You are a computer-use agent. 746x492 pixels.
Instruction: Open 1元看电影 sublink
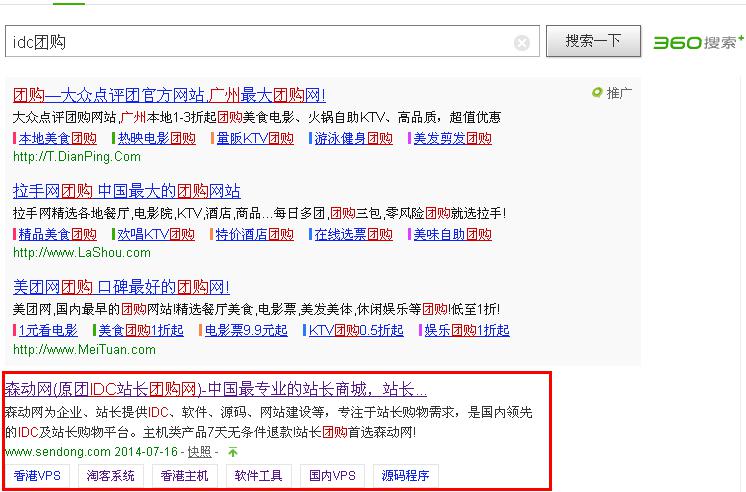[48, 330]
